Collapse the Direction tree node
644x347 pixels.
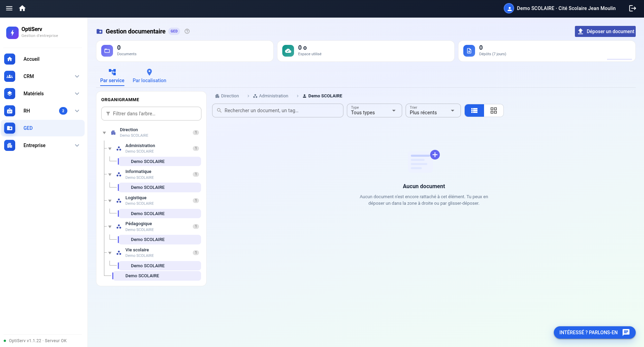click(104, 133)
